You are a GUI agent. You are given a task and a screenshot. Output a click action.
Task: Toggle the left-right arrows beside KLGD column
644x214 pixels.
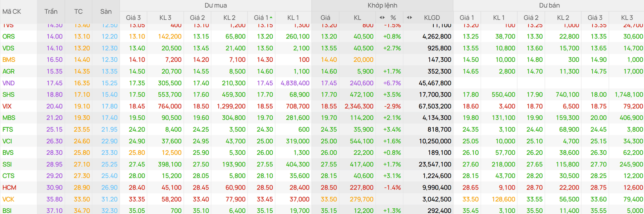[x=409, y=17]
